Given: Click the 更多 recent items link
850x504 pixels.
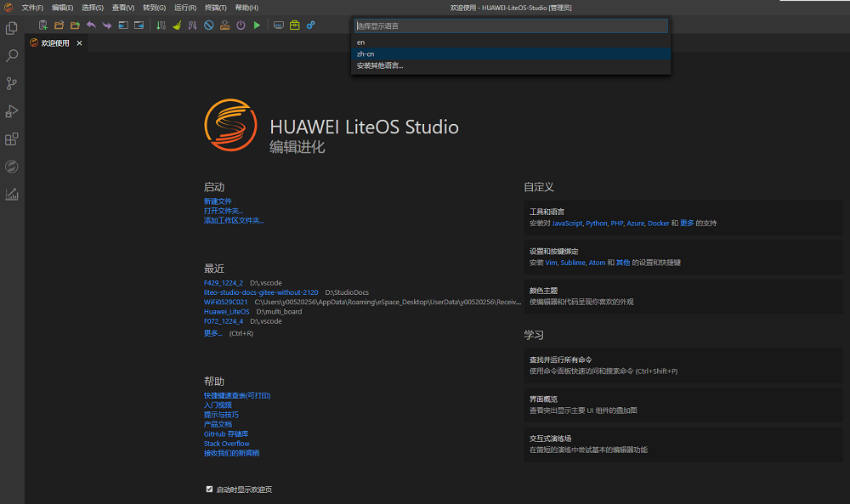Looking at the screenshot, I should [x=213, y=333].
